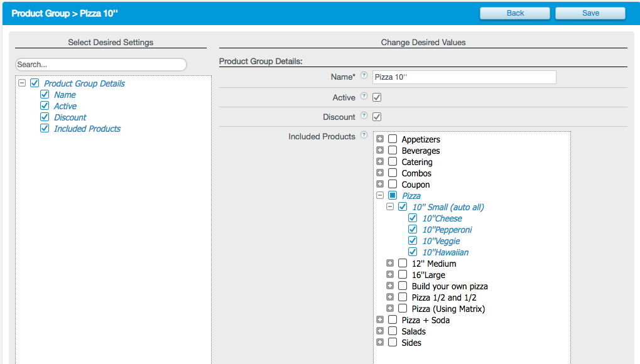Uncheck the 10''Cheese product

tap(413, 218)
